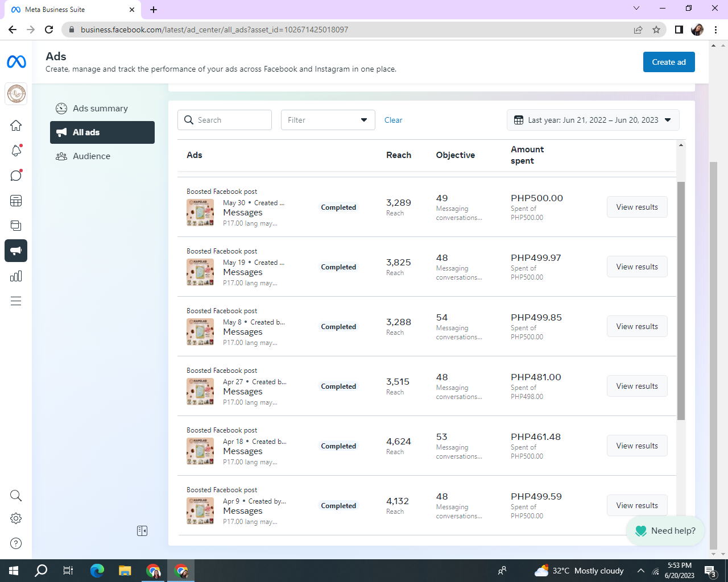The height and width of the screenshot is (582, 728).
Task: Bookmark this page with star icon
Action: coord(656,30)
